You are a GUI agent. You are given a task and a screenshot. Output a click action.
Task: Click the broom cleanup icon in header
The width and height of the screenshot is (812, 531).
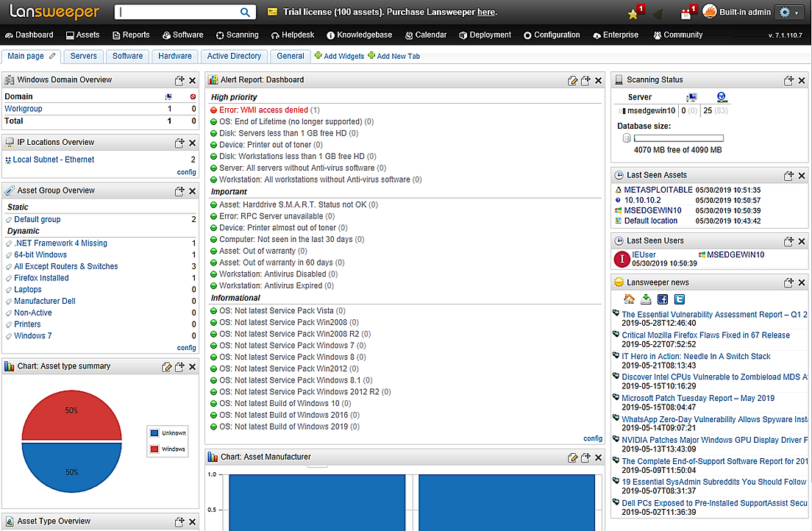click(658, 13)
